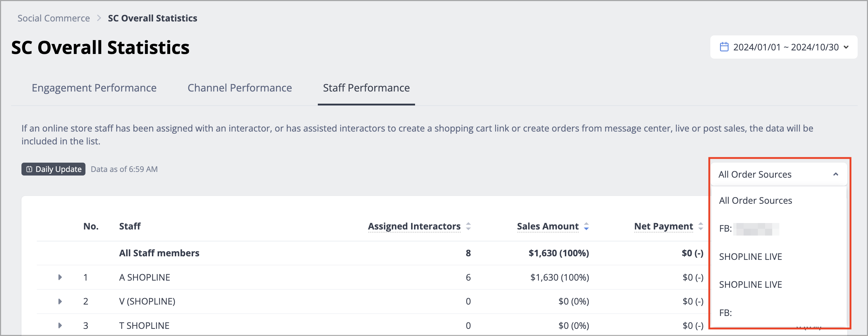Open the date range picker dropdown
This screenshot has width=868, height=336.
pyautogui.click(x=784, y=47)
